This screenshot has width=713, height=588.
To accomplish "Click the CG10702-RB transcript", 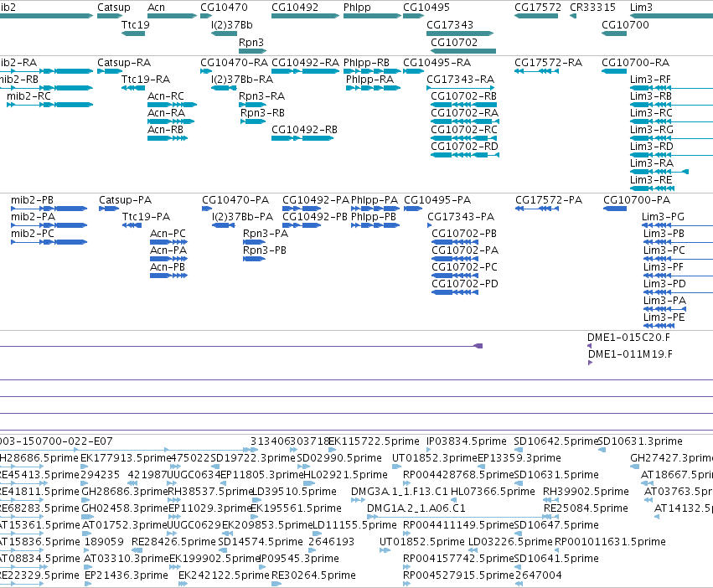I will click(x=463, y=105).
